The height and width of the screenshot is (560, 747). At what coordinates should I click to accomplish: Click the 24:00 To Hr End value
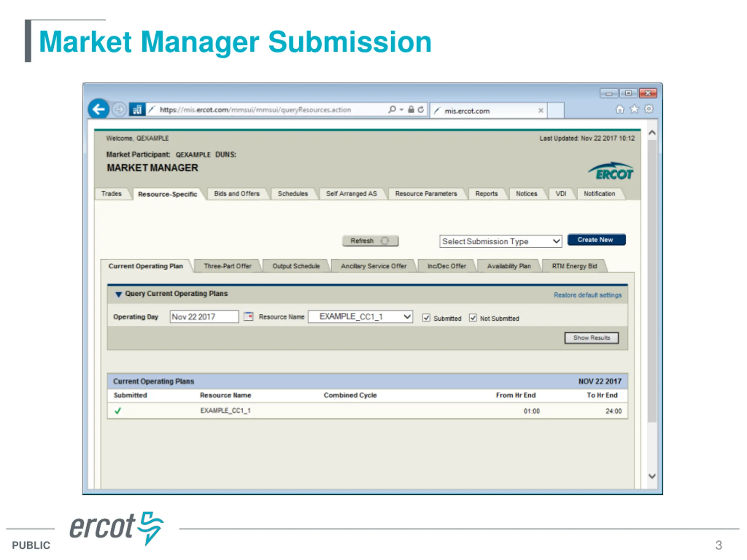pos(613,411)
